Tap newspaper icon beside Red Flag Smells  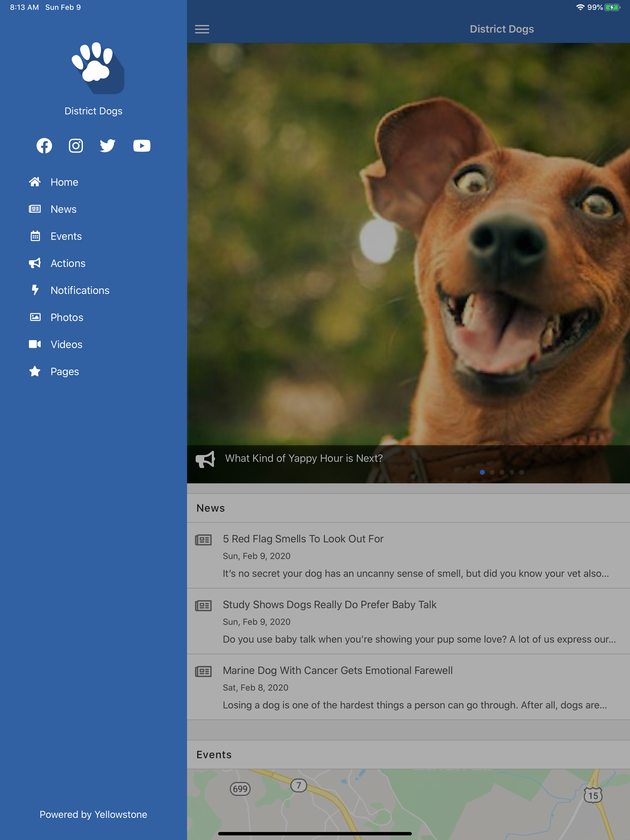pos(203,540)
